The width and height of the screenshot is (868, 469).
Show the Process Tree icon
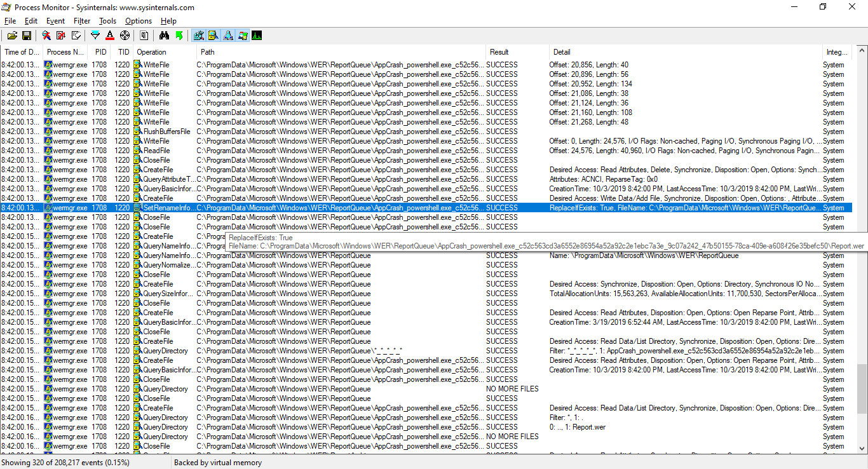point(144,36)
